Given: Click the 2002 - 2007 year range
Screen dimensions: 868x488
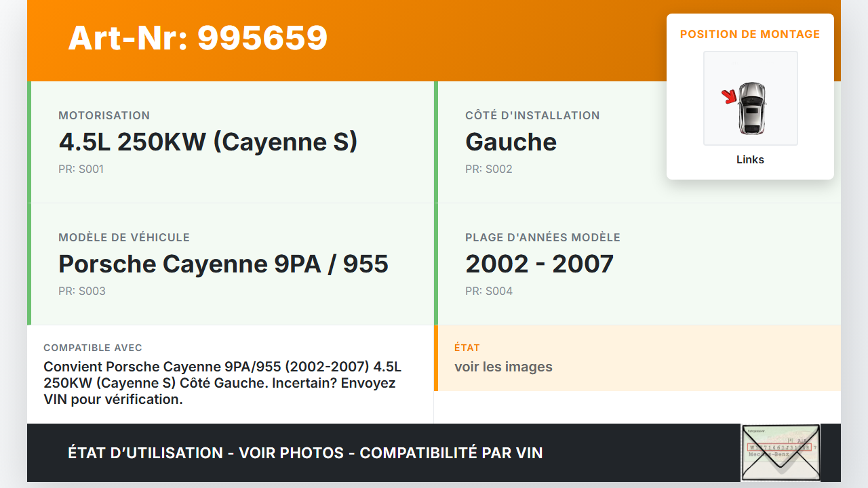Looking at the screenshot, I should (x=539, y=264).
